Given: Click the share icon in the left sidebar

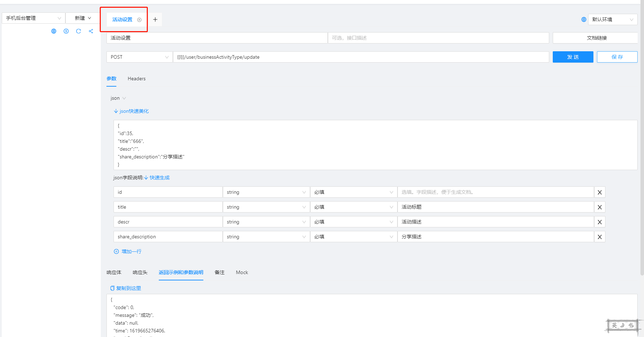Looking at the screenshot, I should tap(91, 31).
